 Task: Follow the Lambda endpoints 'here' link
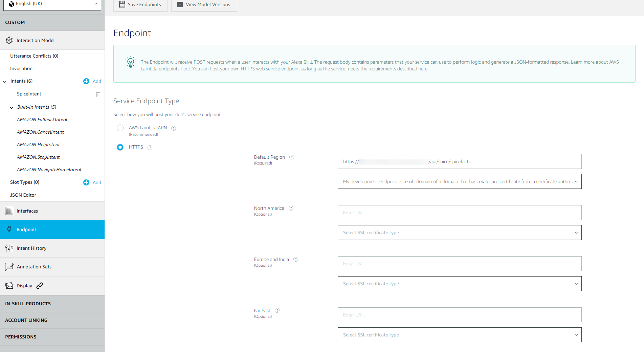[185, 69]
